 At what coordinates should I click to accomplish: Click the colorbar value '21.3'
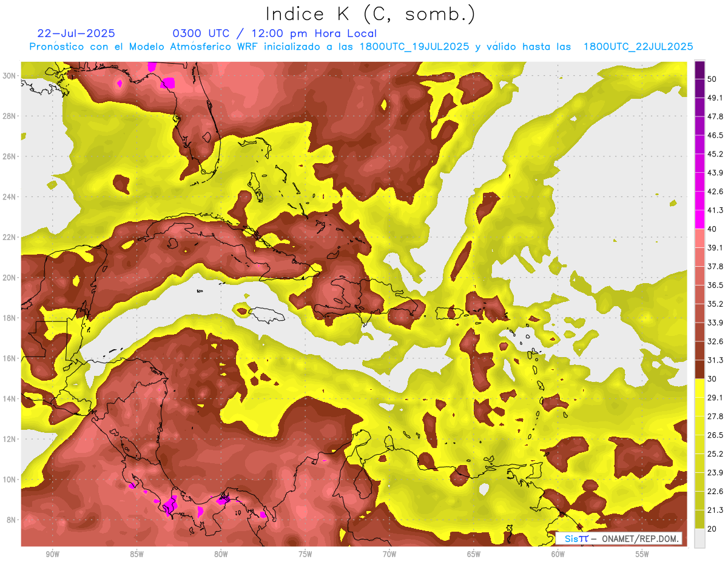[x=715, y=510]
